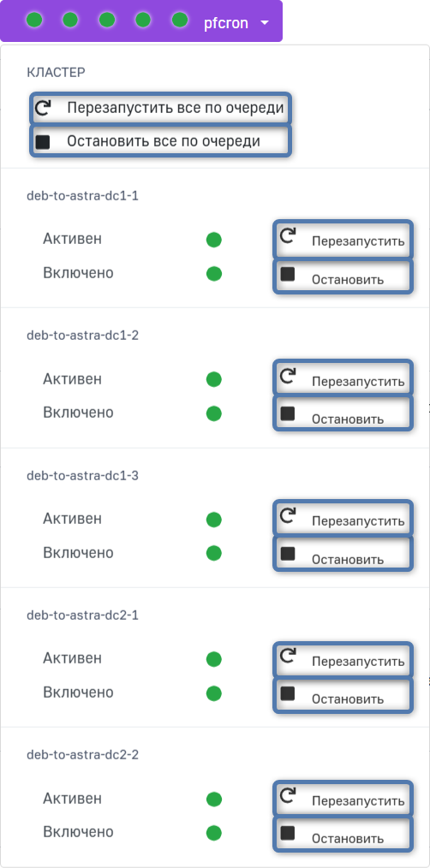Click Остановить button for deb-to-astra-dc1-2
The width and height of the screenshot is (430, 868).
(343, 413)
